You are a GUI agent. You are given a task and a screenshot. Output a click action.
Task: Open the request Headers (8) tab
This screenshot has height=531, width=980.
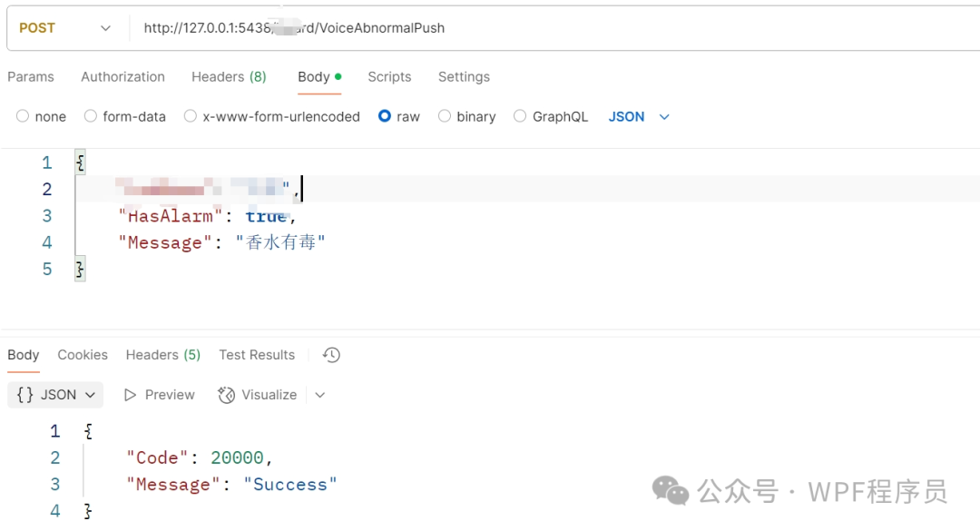[229, 77]
